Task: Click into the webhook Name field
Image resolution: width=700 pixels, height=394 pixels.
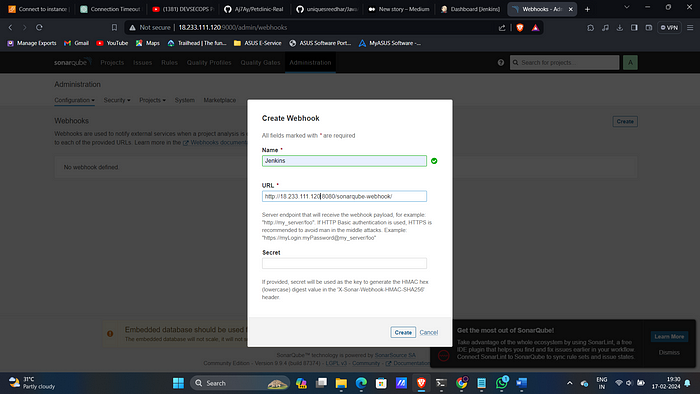Action: 344,161
